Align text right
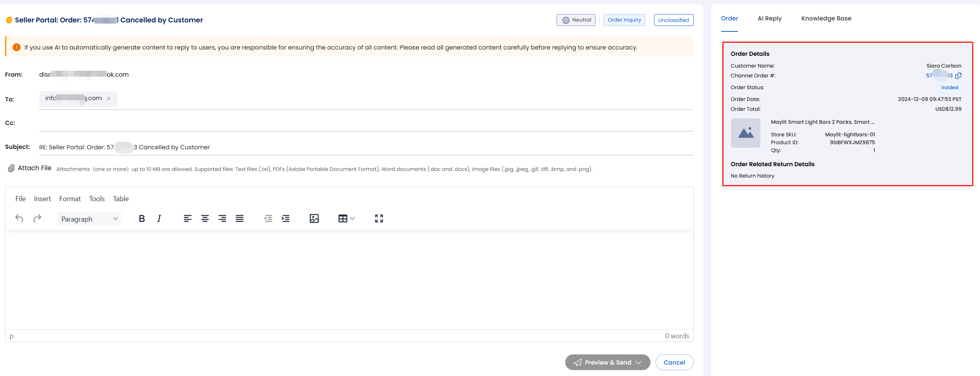The width and height of the screenshot is (980, 376). pyautogui.click(x=222, y=218)
